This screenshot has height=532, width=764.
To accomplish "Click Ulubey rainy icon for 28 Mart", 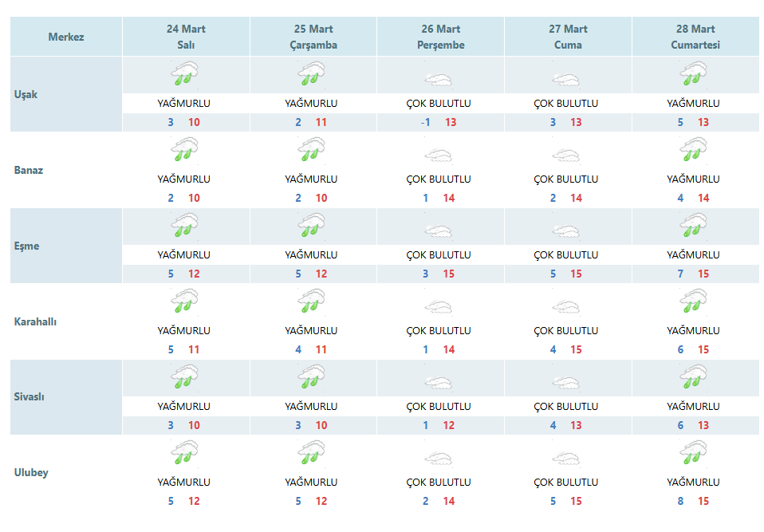I will [693, 452].
